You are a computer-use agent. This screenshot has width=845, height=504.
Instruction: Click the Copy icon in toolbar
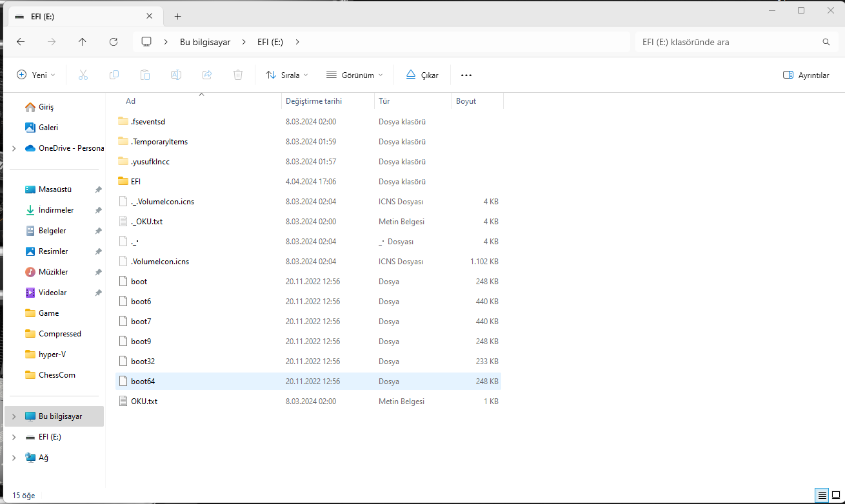[114, 75]
